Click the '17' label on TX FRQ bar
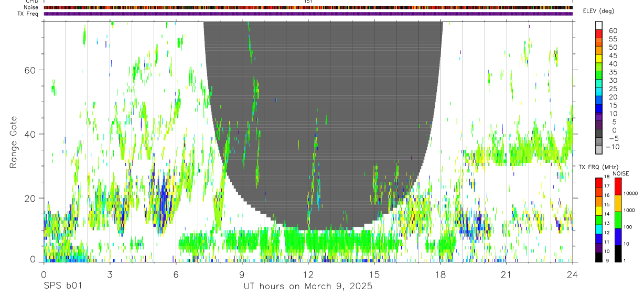This screenshot has height=297, width=644. pyautogui.click(x=607, y=186)
